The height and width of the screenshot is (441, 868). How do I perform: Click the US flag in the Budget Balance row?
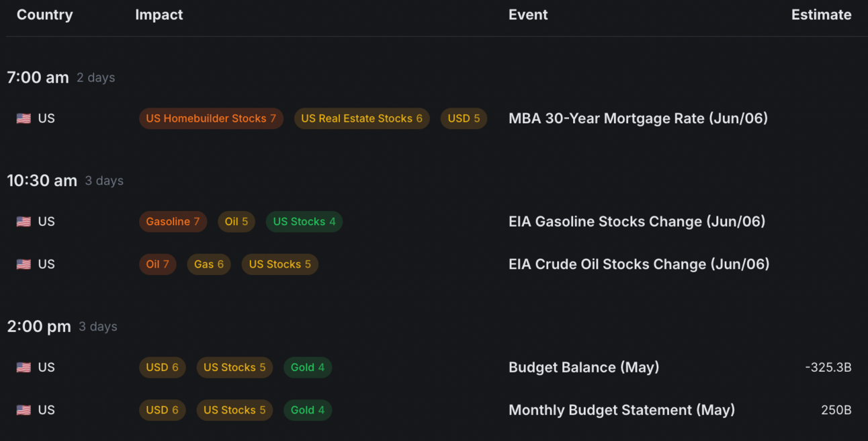[24, 368]
